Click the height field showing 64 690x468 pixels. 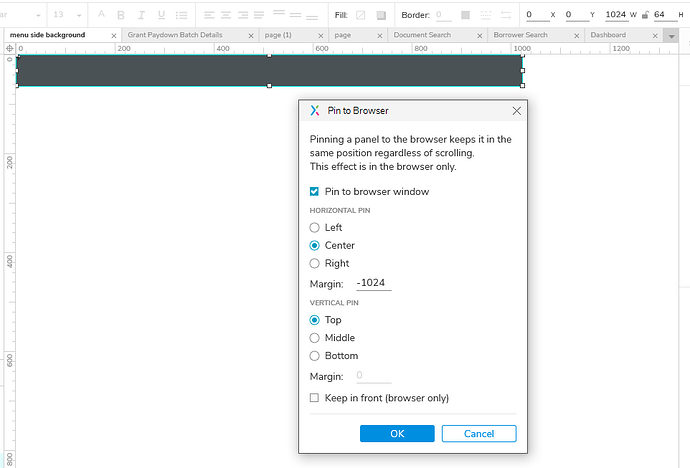click(x=665, y=15)
